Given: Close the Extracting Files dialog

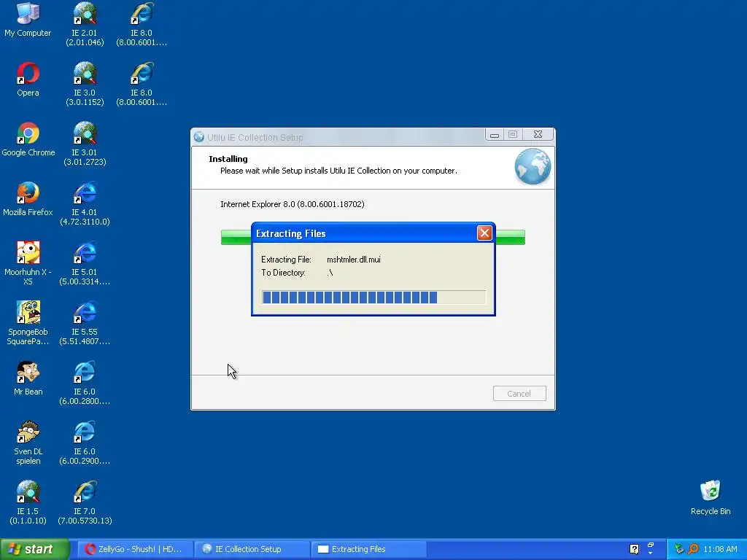Looking at the screenshot, I should pos(484,233).
